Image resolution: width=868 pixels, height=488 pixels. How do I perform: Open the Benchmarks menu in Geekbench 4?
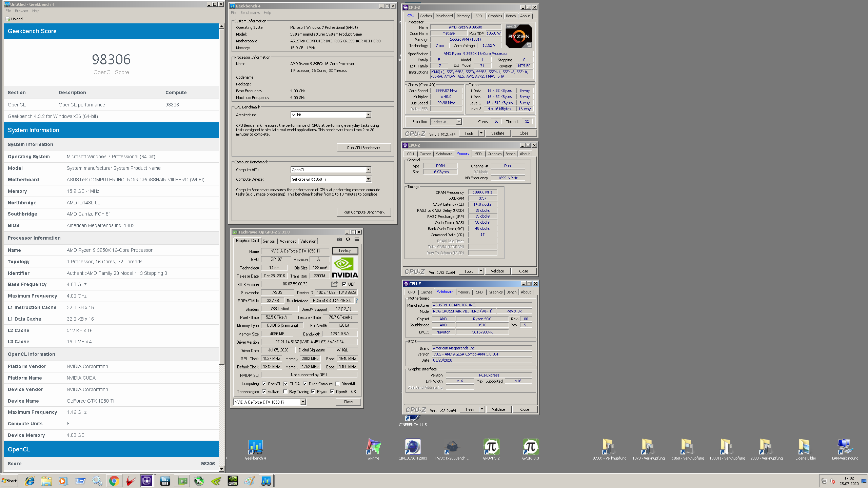click(x=250, y=13)
